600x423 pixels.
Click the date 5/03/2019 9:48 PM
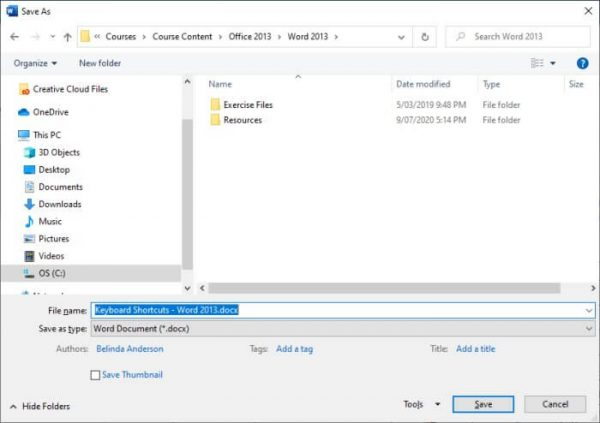click(431, 105)
